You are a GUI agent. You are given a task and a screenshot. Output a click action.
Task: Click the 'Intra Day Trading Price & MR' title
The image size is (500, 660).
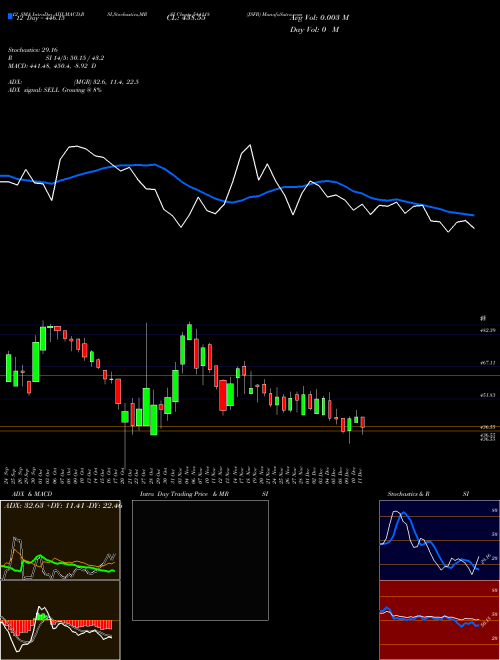click(x=184, y=494)
